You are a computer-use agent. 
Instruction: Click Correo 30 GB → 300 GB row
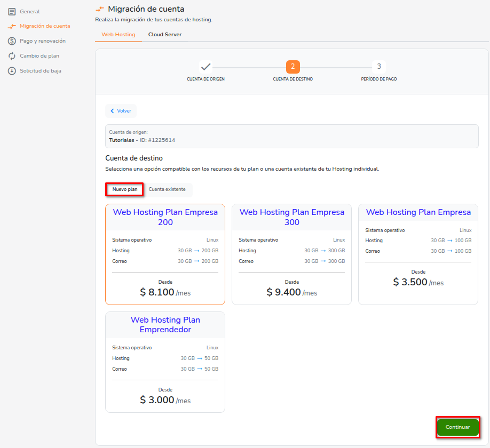point(291,261)
